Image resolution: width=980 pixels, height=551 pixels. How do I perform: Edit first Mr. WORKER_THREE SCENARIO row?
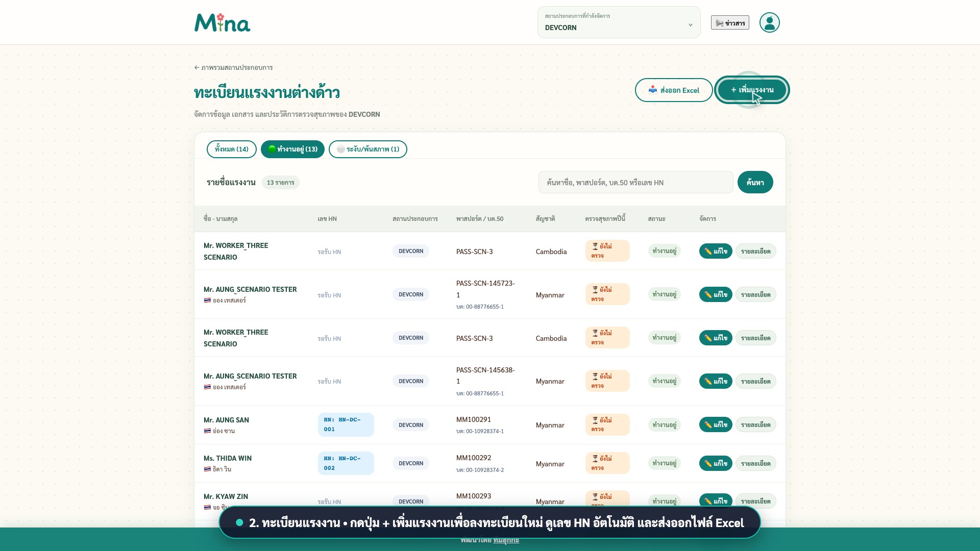pos(716,251)
